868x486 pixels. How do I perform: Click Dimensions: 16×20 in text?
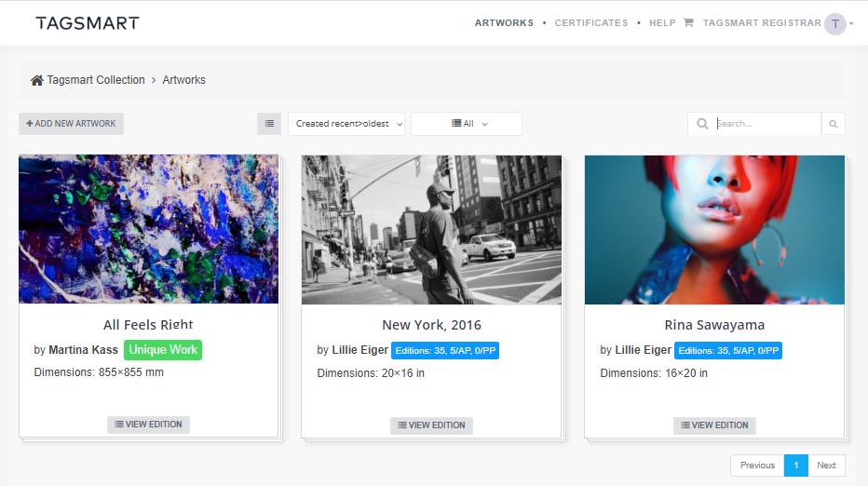pyautogui.click(x=654, y=373)
